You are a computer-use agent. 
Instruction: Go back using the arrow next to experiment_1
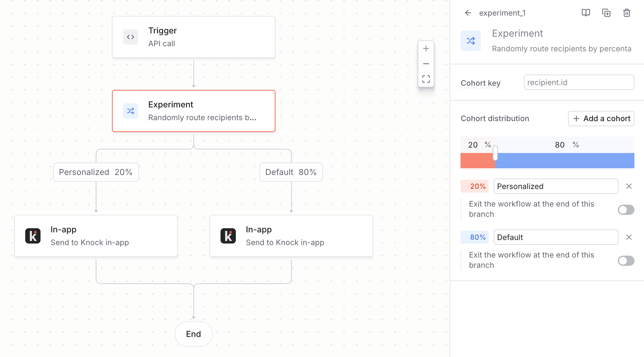point(468,13)
